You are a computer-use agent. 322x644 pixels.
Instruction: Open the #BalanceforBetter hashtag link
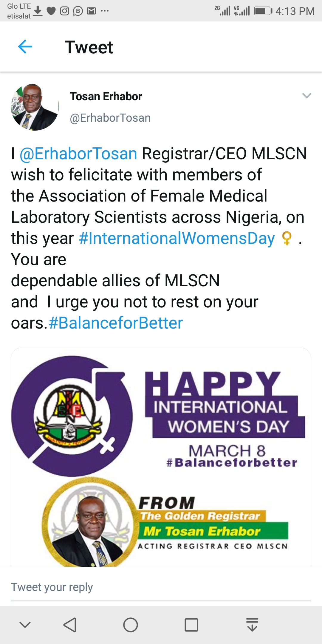(116, 323)
